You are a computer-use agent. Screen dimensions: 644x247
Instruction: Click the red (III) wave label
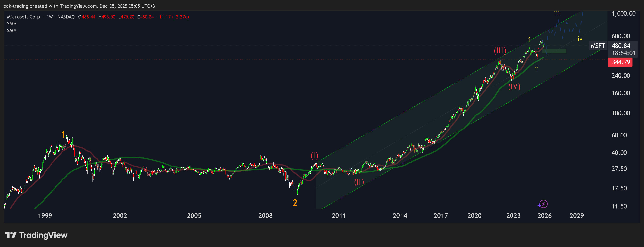500,50
